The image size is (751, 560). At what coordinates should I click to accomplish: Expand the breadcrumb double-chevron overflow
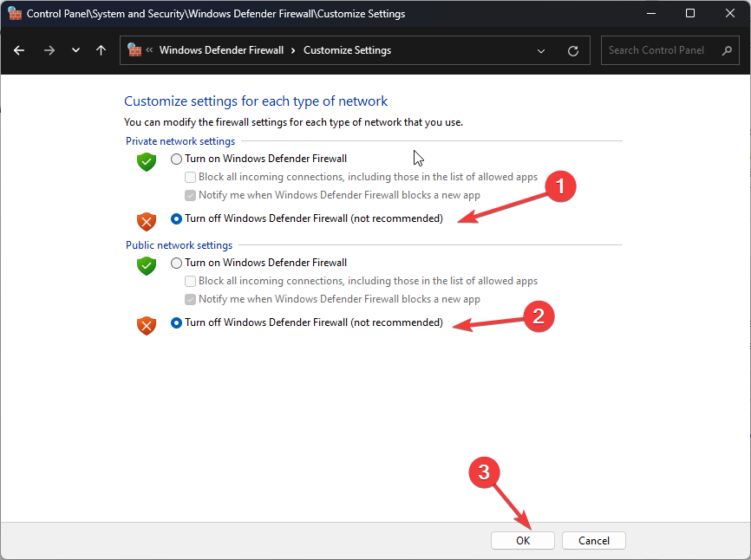(149, 49)
